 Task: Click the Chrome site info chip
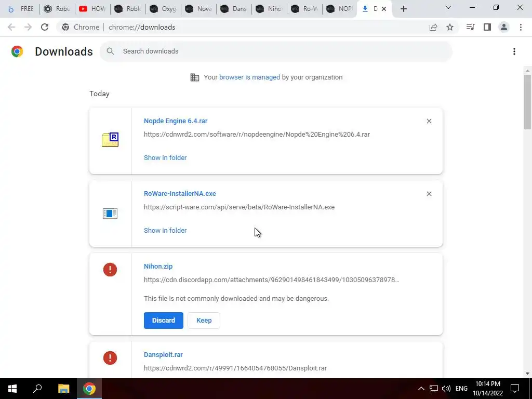click(x=81, y=27)
